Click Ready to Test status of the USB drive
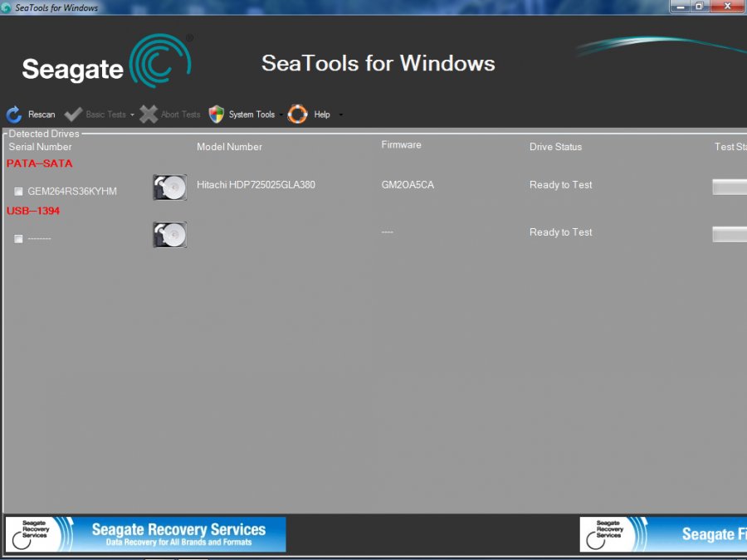747x560 pixels. pyautogui.click(x=561, y=232)
